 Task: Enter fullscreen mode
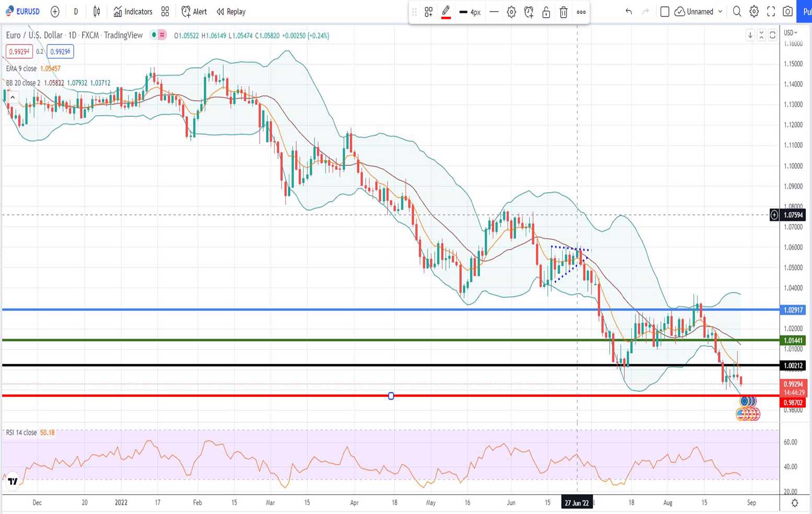[771, 11]
